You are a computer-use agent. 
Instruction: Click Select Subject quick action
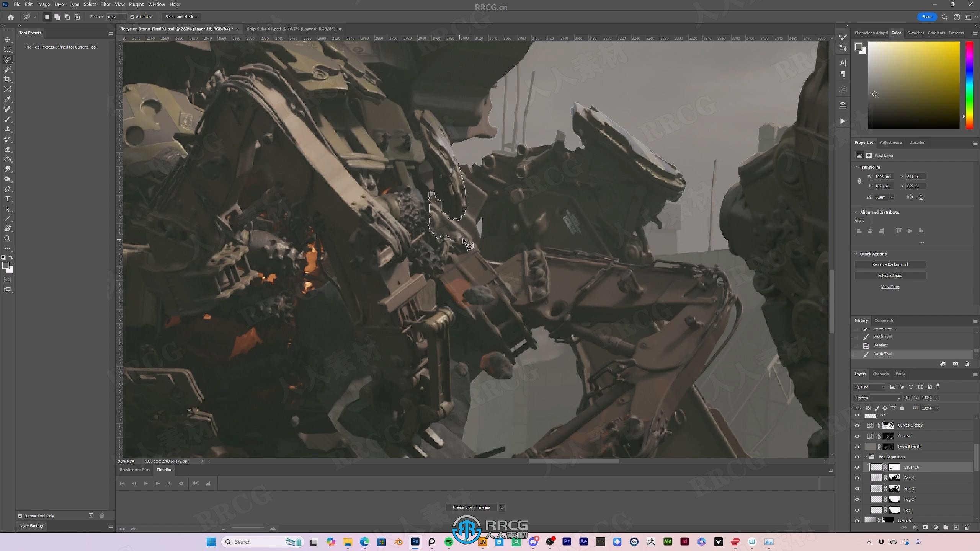point(890,275)
